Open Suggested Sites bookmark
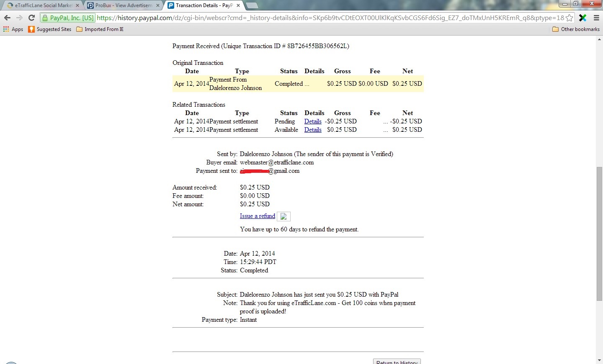This screenshot has height=364, width=603. (x=50, y=29)
